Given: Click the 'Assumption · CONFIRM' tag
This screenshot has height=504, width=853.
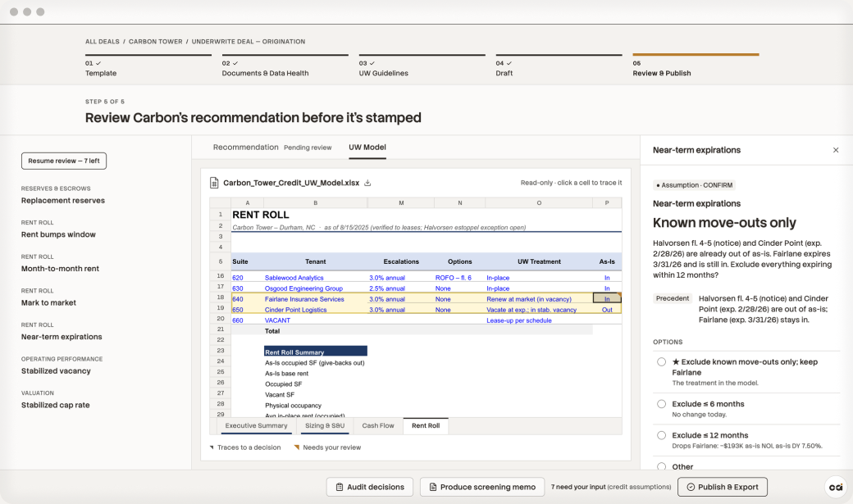Looking at the screenshot, I should [694, 185].
